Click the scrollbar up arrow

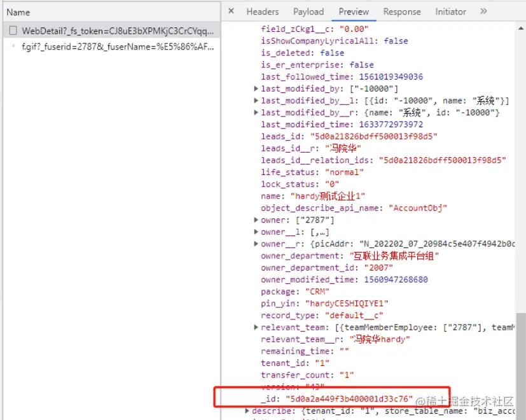[x=521, y=29]
